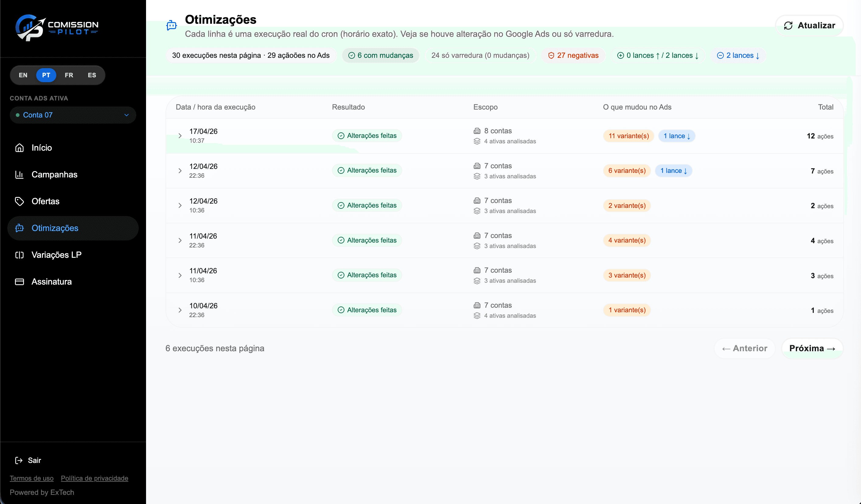
Task: Select the ES language tab
Action: point(92,75)
